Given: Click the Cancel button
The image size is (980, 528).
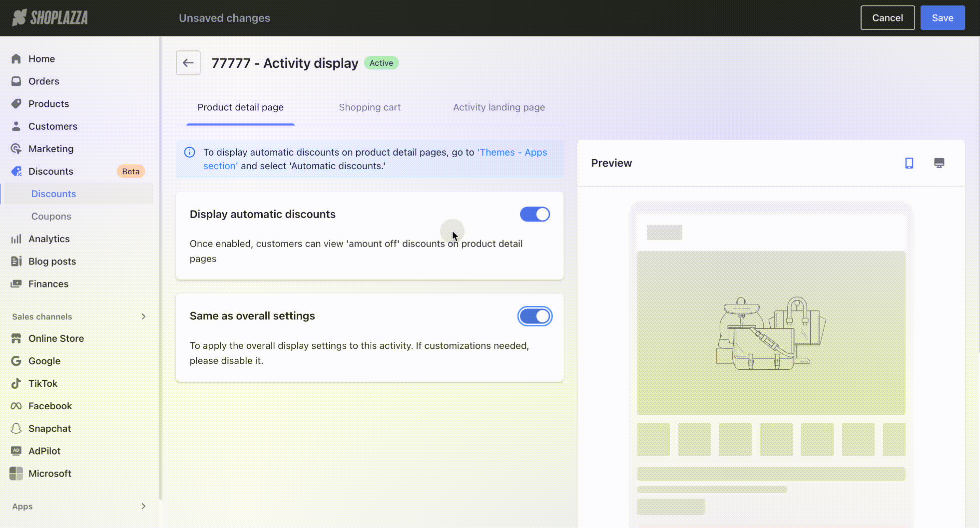Looking at the screenshot, I should [887, 18].
